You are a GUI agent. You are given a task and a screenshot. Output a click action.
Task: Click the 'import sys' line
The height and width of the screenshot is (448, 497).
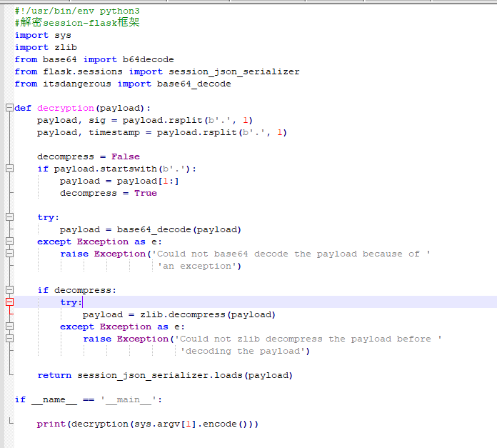point(43,35)
